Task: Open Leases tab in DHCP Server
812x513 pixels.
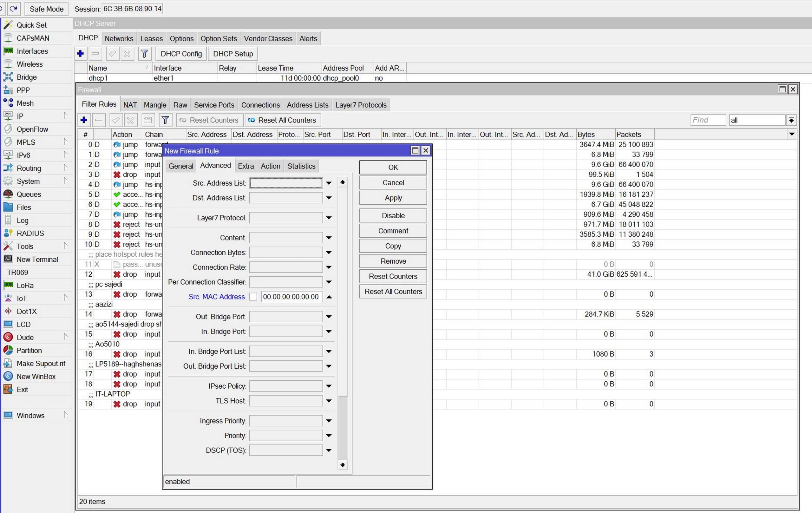Action: pos(151,38)
